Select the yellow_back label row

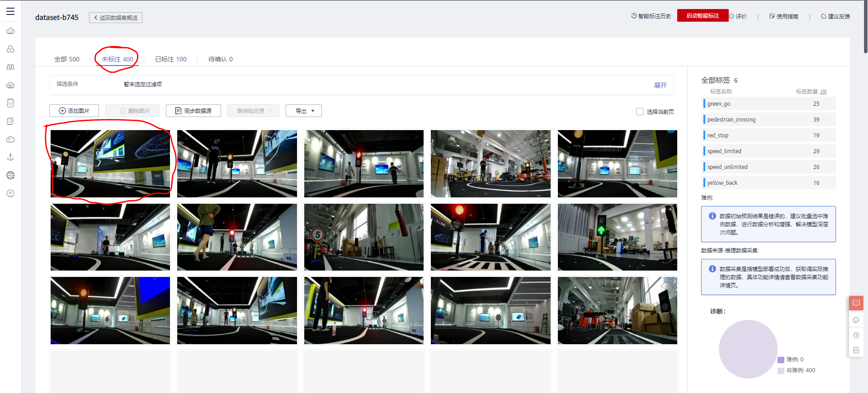pos(769,182)
